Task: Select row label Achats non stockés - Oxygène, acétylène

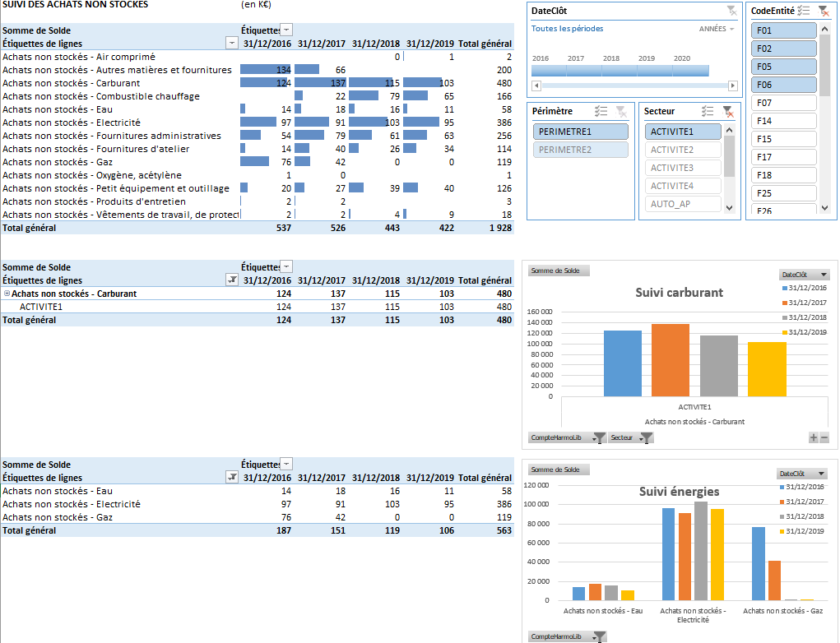Action: 92,175
